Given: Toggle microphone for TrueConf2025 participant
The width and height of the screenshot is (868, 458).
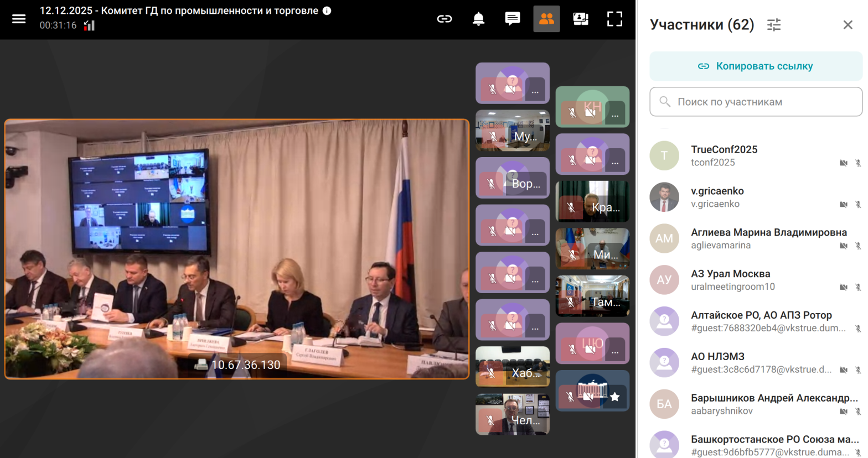Looking at the screenshot, I should 858,163.
